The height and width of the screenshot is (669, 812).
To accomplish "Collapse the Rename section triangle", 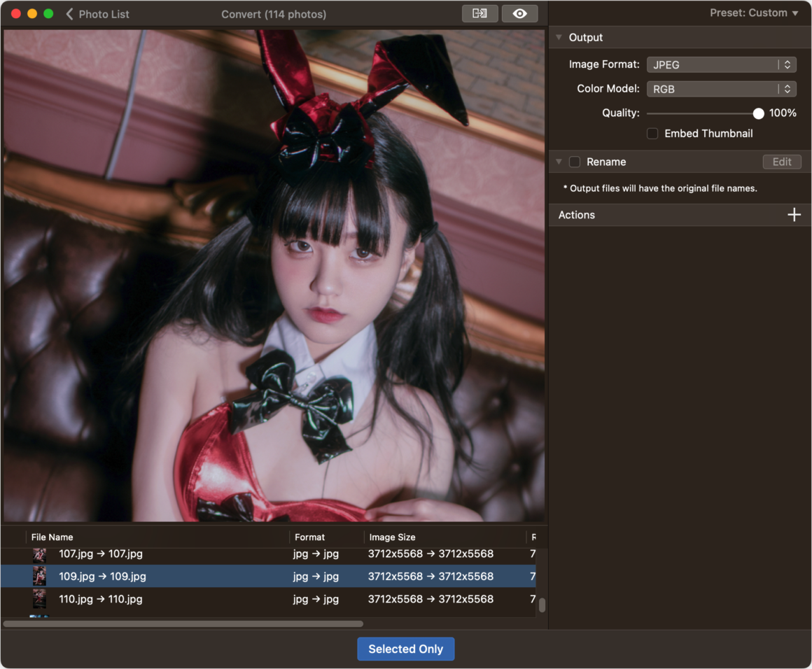I will click(559, 162).
